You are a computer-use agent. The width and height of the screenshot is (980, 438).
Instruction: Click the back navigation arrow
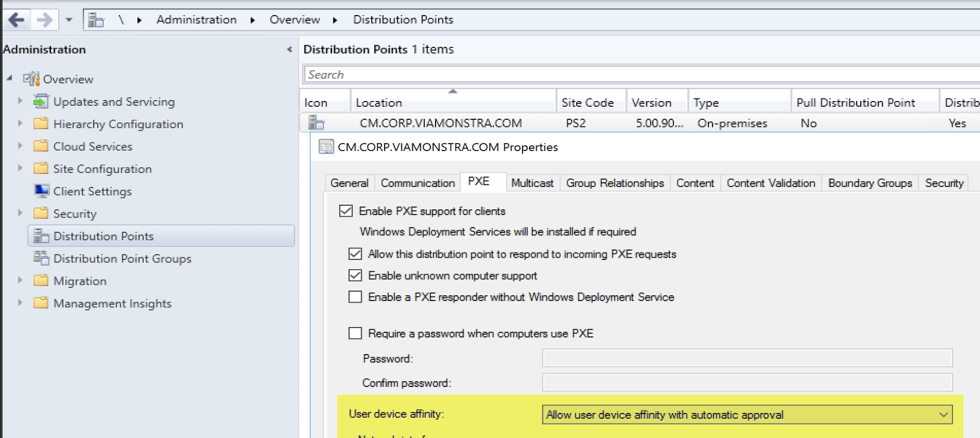(x=16, y=20)
